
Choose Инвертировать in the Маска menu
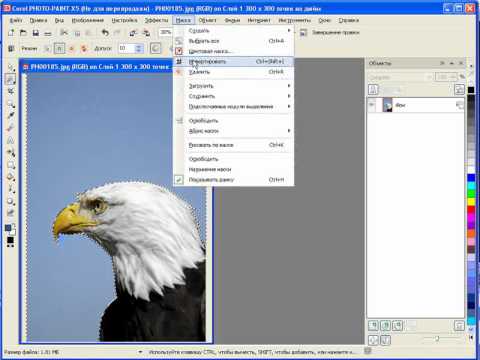click(x=233, y=61)
